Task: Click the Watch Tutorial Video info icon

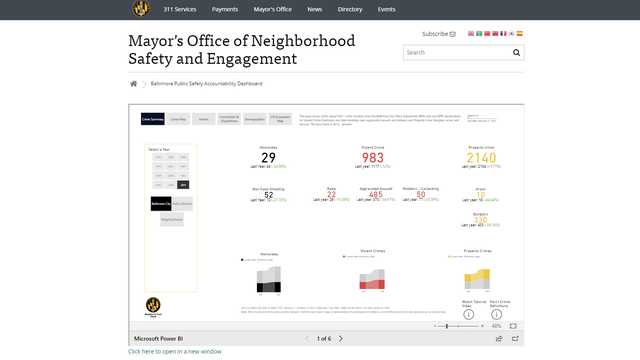Action: coord(469,314)
